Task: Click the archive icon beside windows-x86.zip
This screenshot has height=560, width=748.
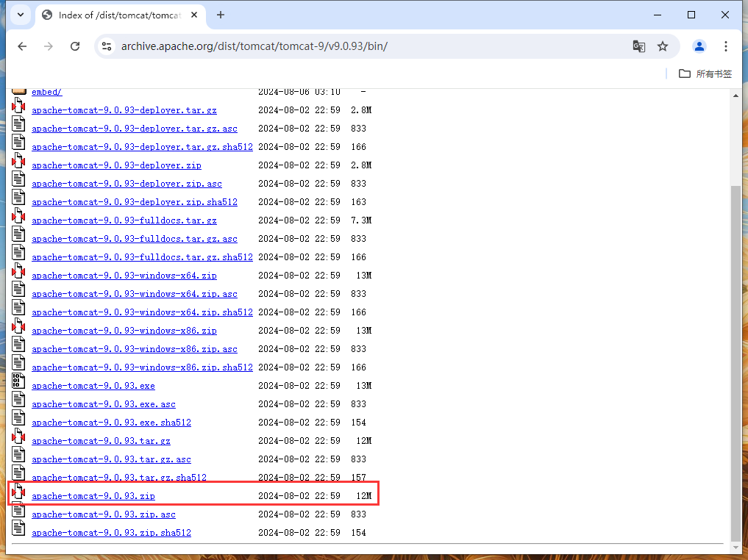Action: pos(18,326)
